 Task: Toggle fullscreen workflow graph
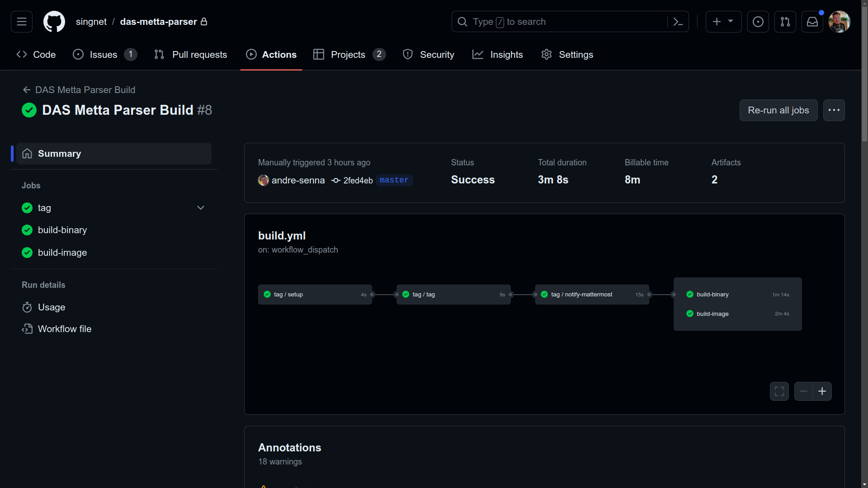pyautogui.click(x=779, y=391)
